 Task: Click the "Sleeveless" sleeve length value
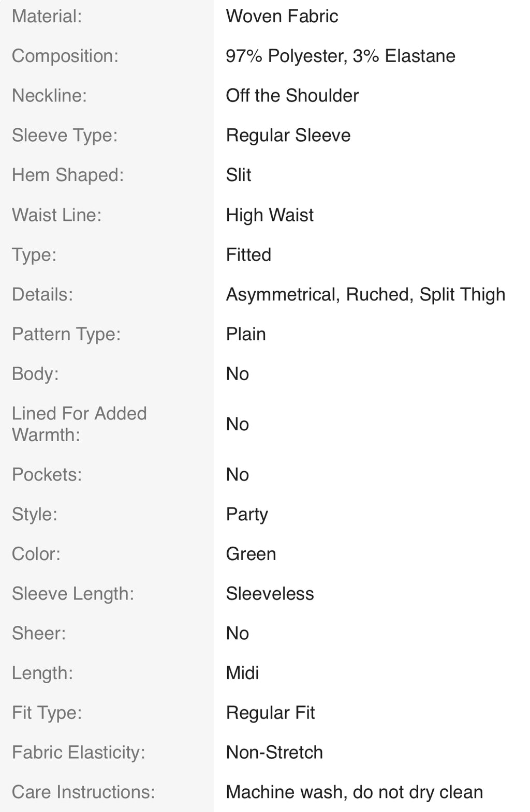coord(269,594)
